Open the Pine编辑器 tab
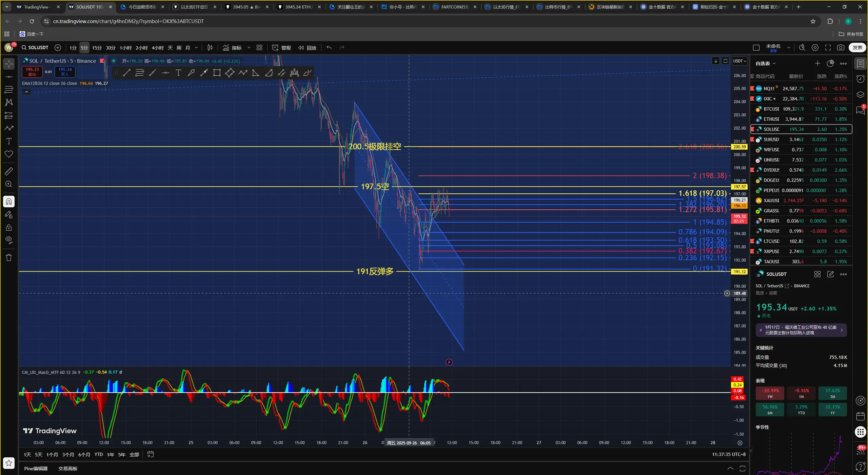This screenshot has height=475, width=868. point(36,469)
